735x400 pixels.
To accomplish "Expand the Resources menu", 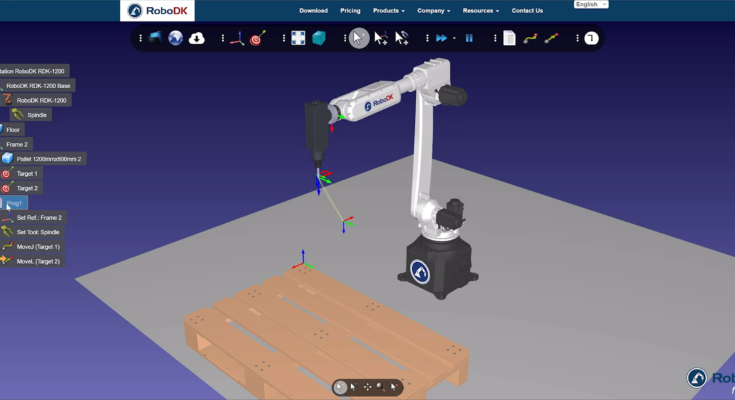I will (x=481, y=10).
